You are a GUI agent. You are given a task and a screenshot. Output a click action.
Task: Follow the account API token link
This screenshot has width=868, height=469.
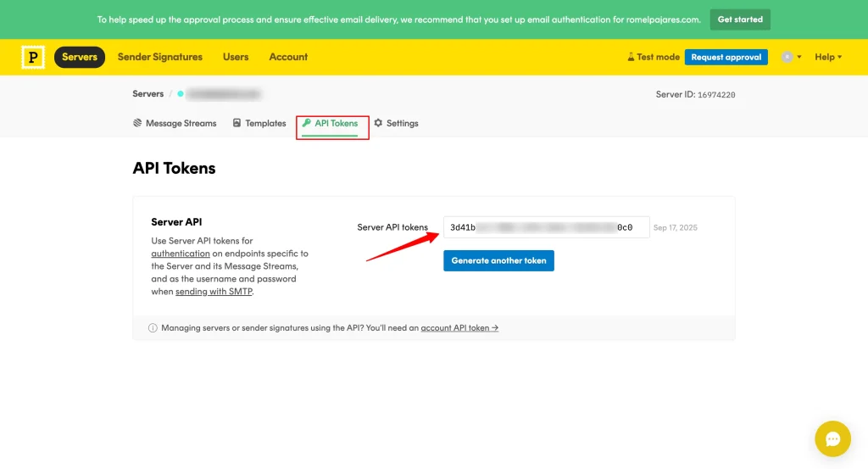(x=459, y=327)
